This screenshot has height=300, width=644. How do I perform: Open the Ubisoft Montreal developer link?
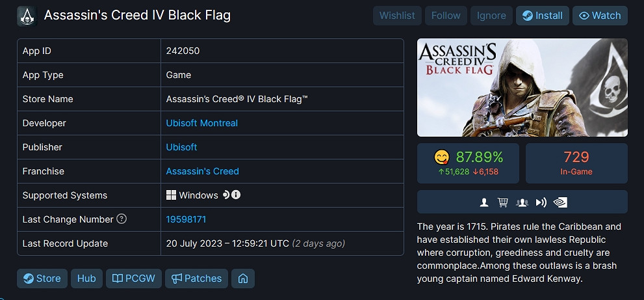(202, 123)
